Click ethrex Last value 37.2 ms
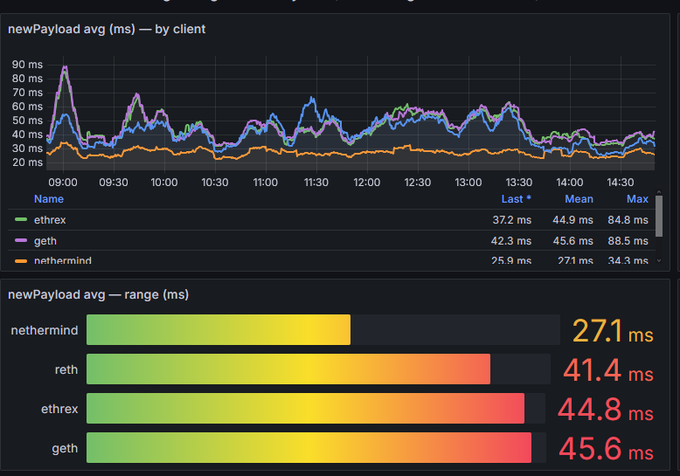This screenshot has width=680, height=476. coord(512,220)
